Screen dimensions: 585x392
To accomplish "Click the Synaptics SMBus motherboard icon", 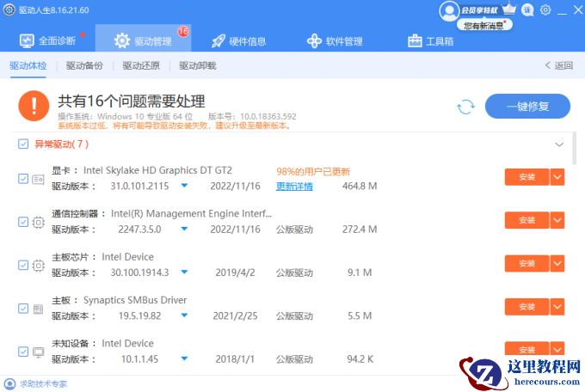I will (x=38, y=309).
